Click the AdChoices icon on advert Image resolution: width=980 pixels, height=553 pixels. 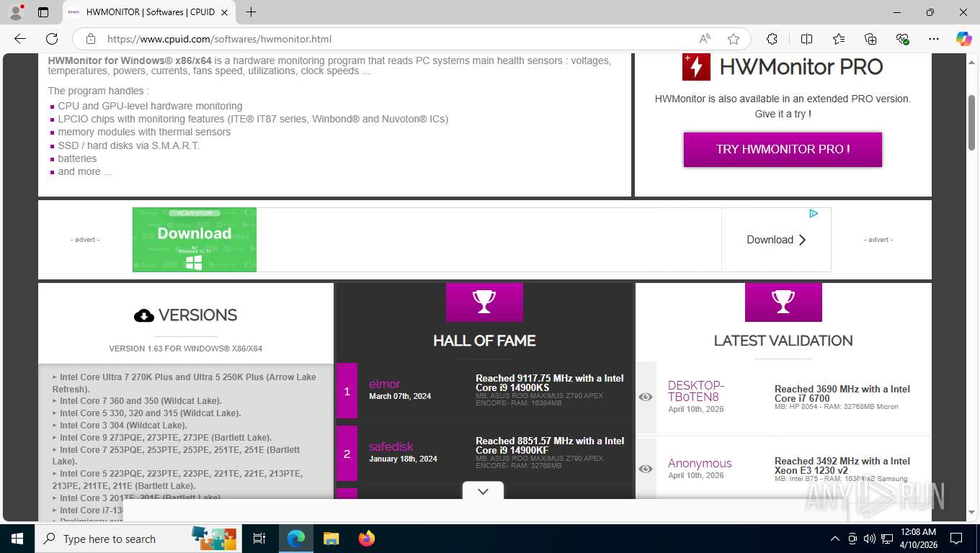tap(813, 213)
